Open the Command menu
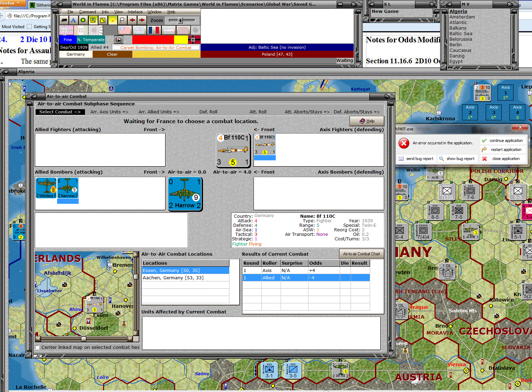The image size is (532, 392). [x=87, y=12]
